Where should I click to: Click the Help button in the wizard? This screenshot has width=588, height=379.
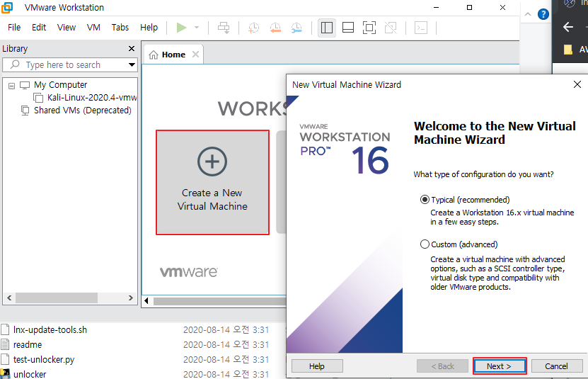(317, 366)
